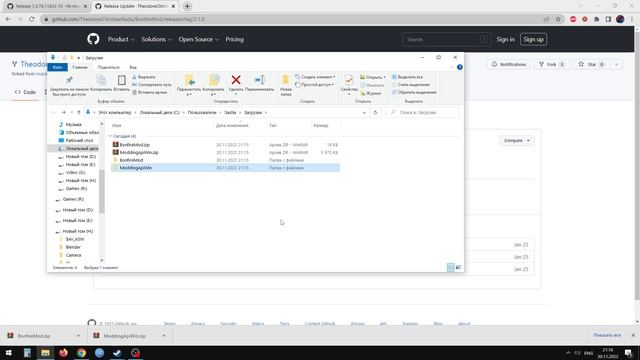640x360 pixels.
Task: Click the Steam icon in the taskbar
Action: [x=117, y=353]
